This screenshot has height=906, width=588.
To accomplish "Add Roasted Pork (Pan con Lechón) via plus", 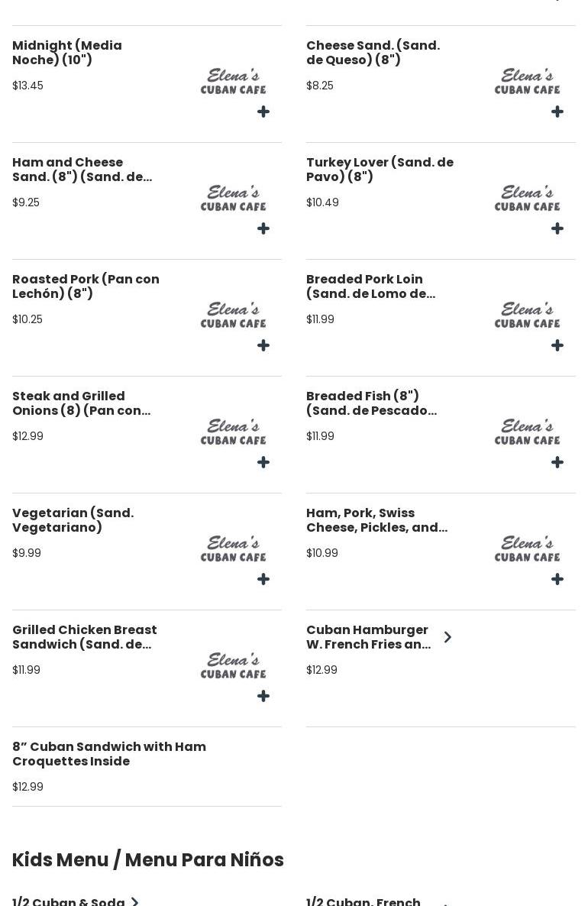I will pos(263,346).
